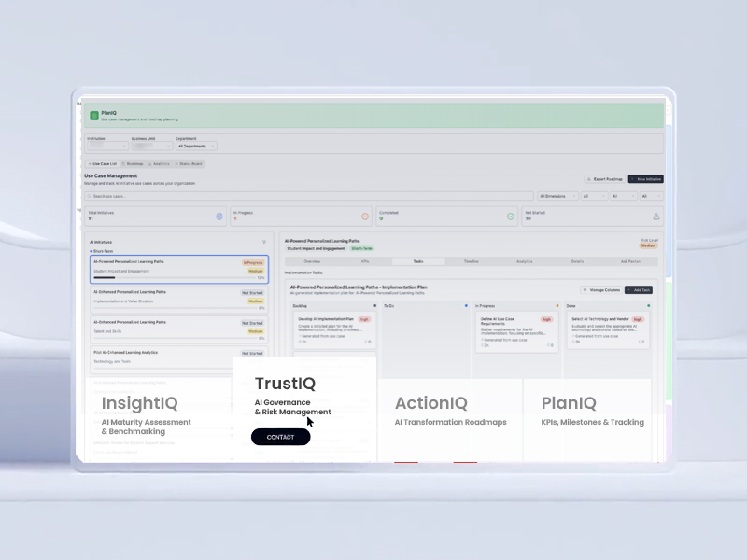Switch to the Roadmap tab
The height and width of the screenshot is (560, 747).
(132, 163)
